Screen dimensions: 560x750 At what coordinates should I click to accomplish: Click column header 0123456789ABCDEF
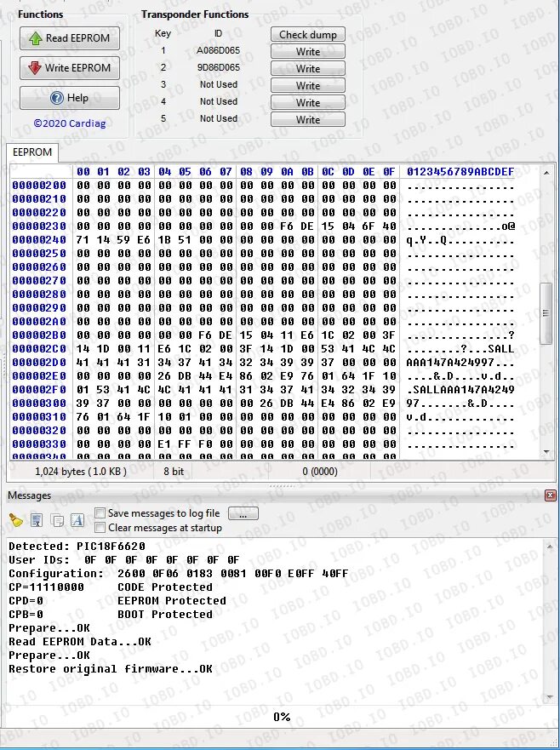click(460, 172)
